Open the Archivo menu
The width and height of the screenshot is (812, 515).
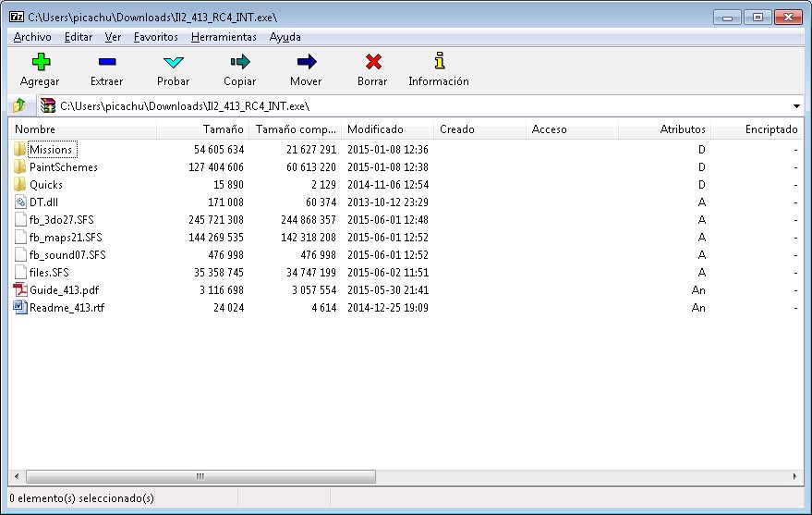[32, 37]
